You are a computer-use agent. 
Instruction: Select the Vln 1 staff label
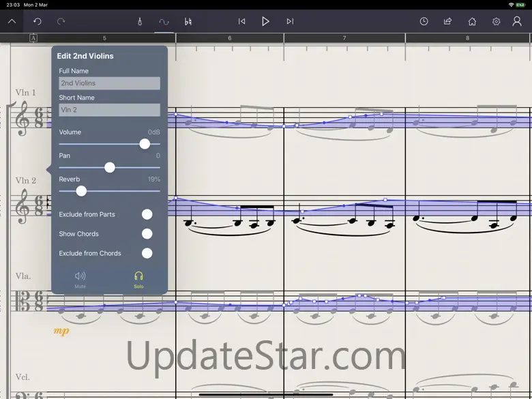pyautogui.click(x=25, y=92)
